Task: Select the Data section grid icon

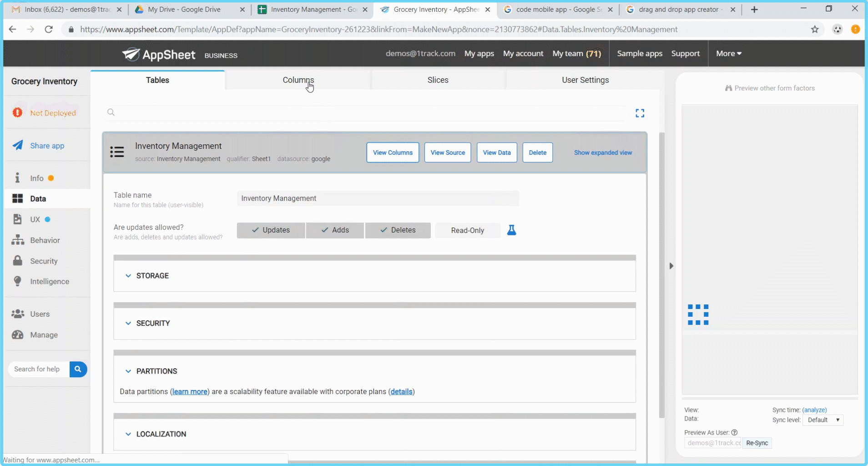Action: pyautogui.click(x=17, y=198)
